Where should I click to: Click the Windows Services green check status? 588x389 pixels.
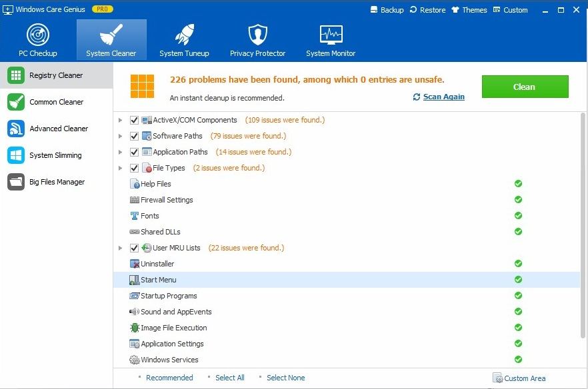click(518, 360)
